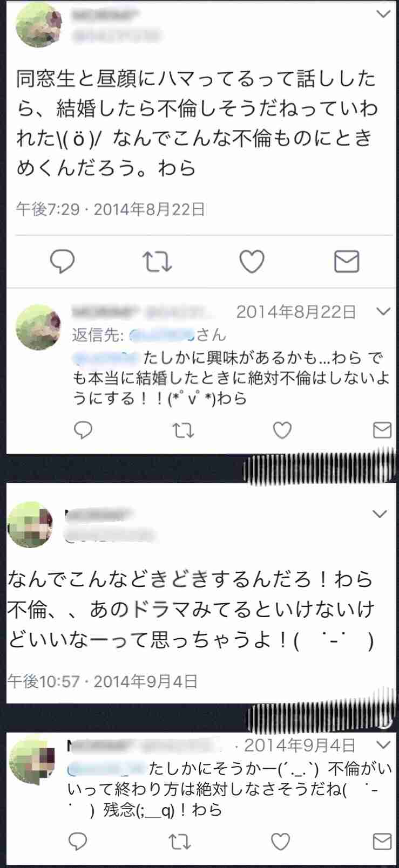The width and height of the screenshot is (399, 868).
Task: Like the たしかにそうかー reply tweet
Action: click(280, 841)
